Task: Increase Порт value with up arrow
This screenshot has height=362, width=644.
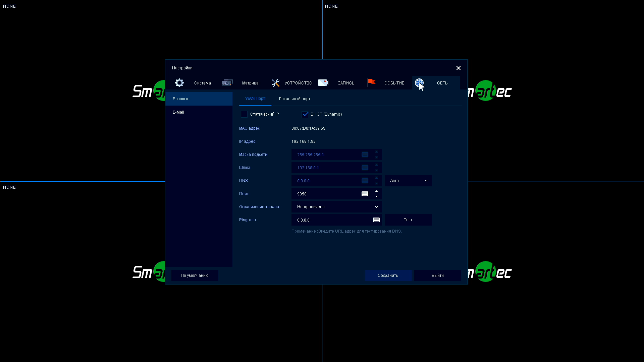Action: pyautogui.click(x=376, y=191)
